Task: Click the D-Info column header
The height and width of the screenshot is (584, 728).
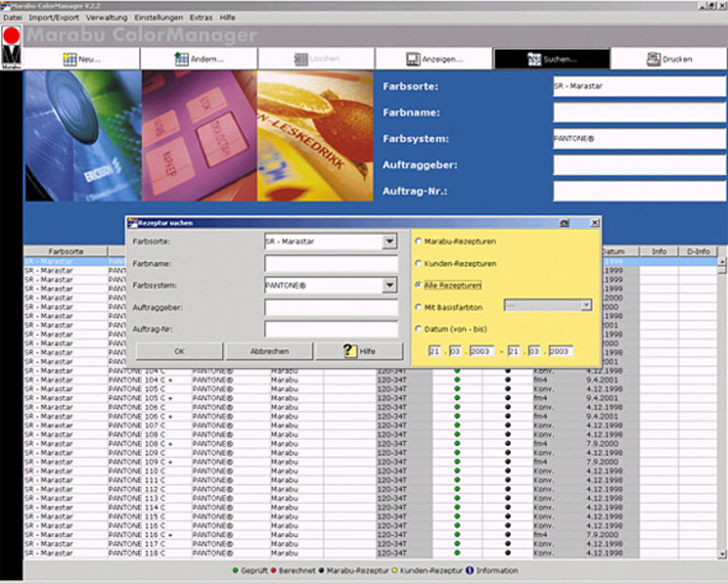Action: pos(698,251)
